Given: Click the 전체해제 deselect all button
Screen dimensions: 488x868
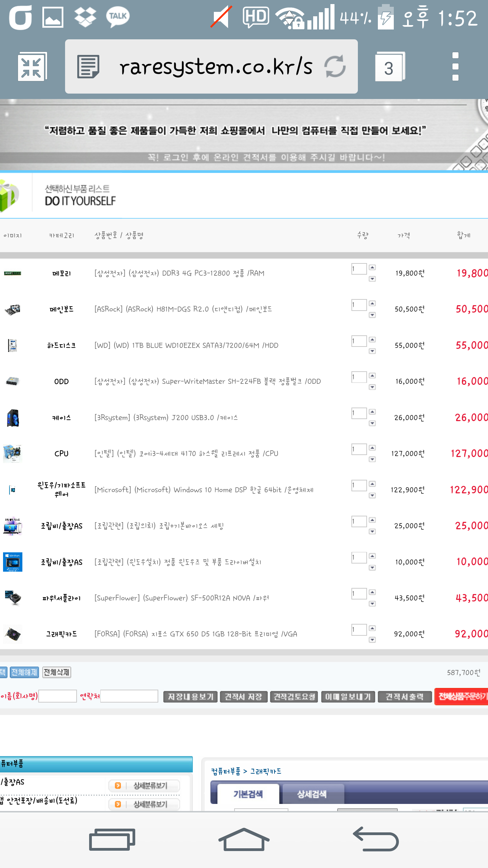Looking at the screenshot, I should (24, 672).
